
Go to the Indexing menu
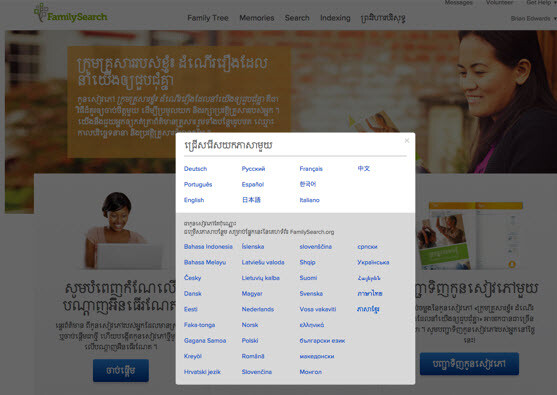[335, 18]
